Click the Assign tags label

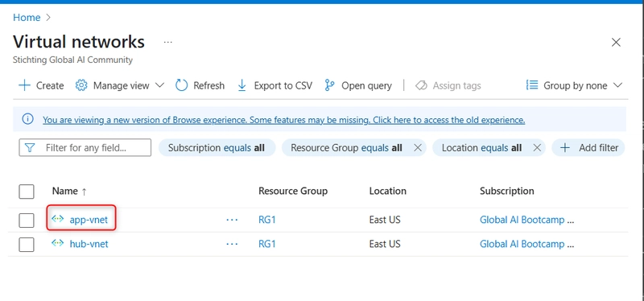pos(456,85)
